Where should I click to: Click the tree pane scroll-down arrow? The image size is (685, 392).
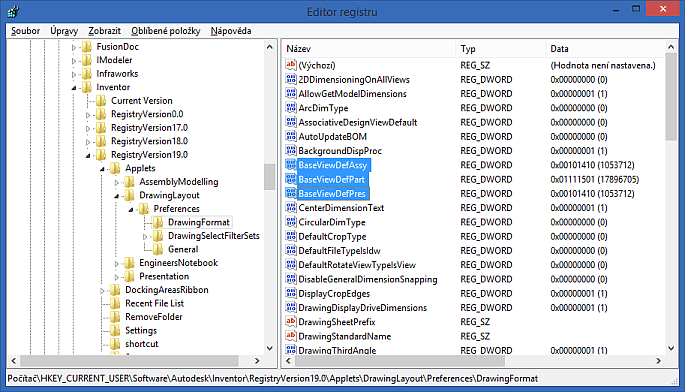click(270, 348)
